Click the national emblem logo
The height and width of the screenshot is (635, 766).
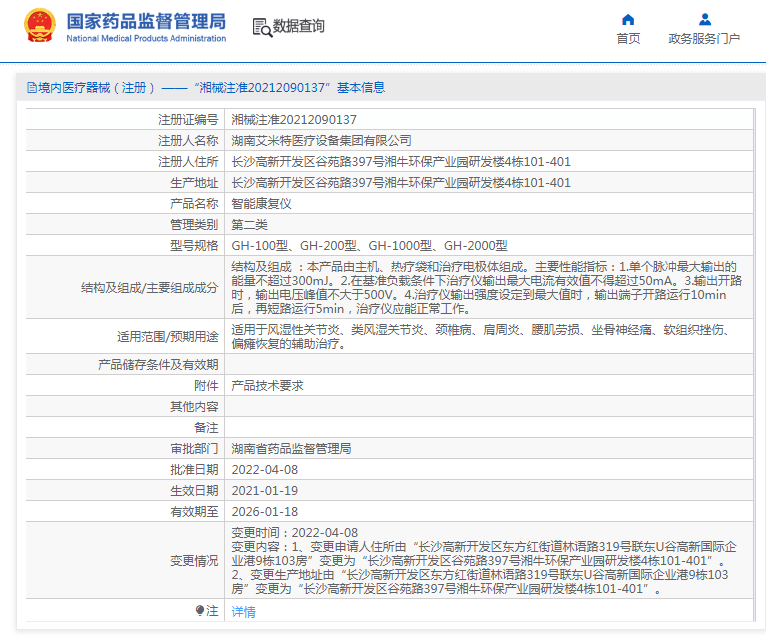click(40, 25)
